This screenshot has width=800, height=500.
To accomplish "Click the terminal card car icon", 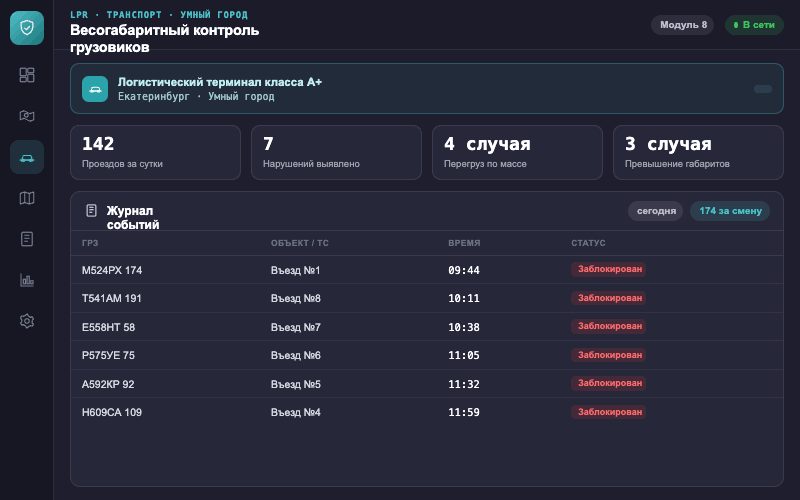I will 95,89.
